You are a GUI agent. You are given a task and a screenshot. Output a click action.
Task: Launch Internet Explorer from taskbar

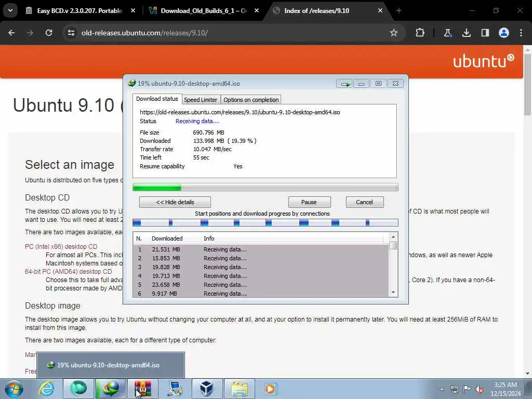tap(46, 389)
